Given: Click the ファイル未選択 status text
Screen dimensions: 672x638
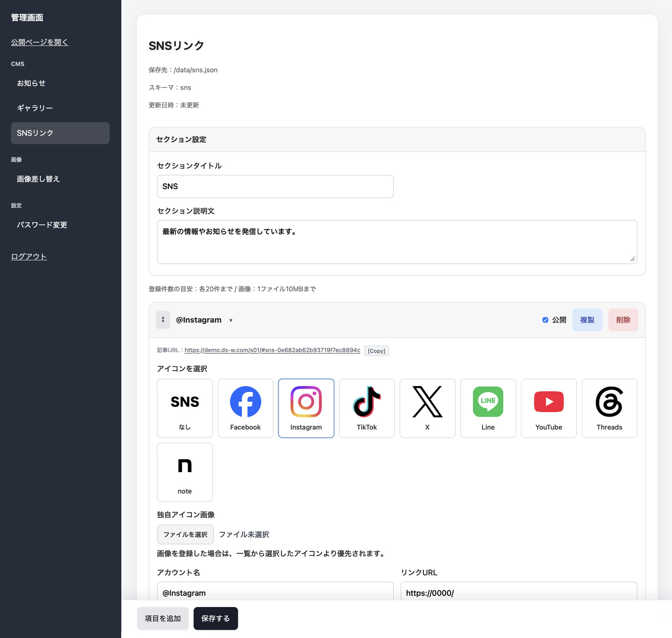Looking at the screenshot, I should click(x=244, y=535).
